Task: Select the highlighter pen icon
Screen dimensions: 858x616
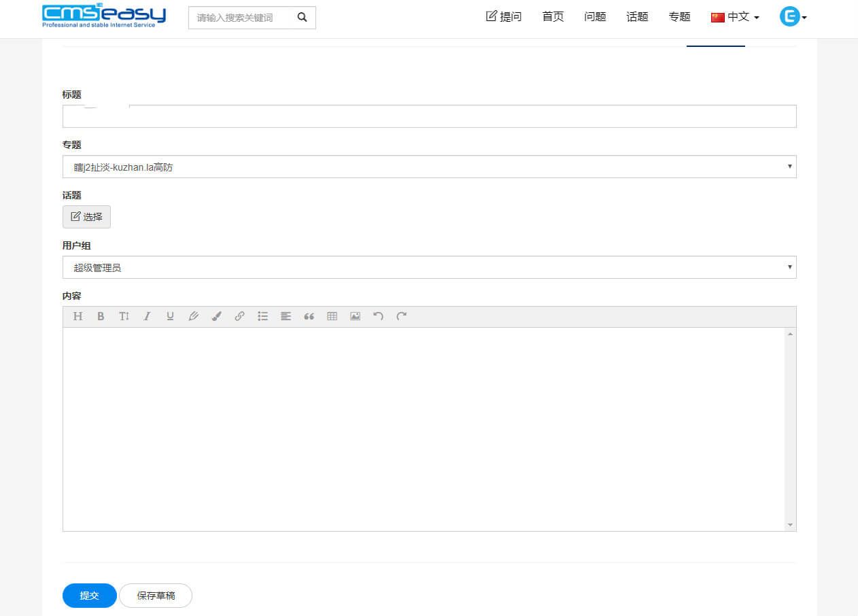Action: point(194,315)
